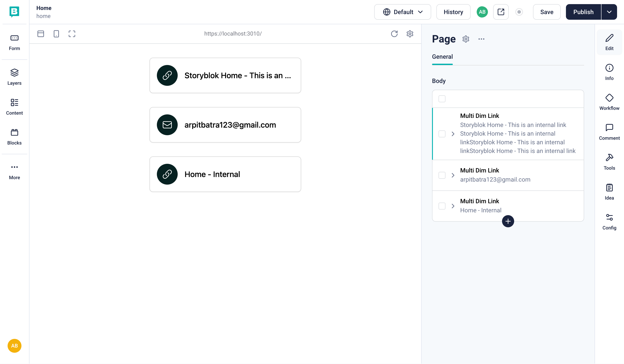Open the Default language dropdown
This screenshot has width=624, height=364.
click(402, 12)
